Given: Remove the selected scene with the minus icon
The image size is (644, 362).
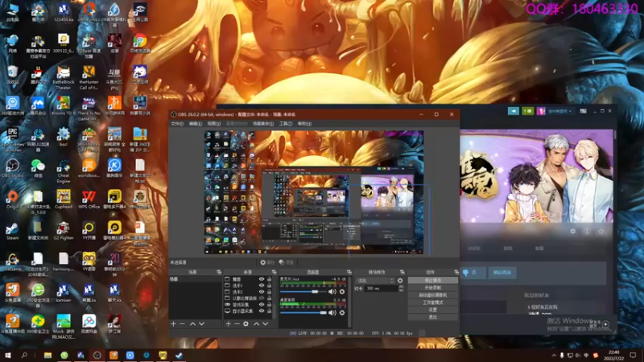Looking at the screenshot, I should (x=183, y=324).
